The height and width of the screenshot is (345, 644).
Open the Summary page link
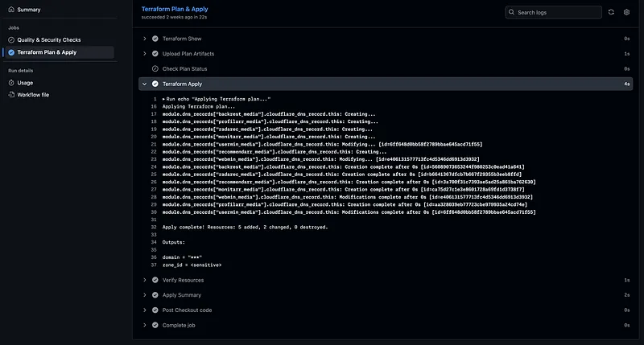coord(29,10)
